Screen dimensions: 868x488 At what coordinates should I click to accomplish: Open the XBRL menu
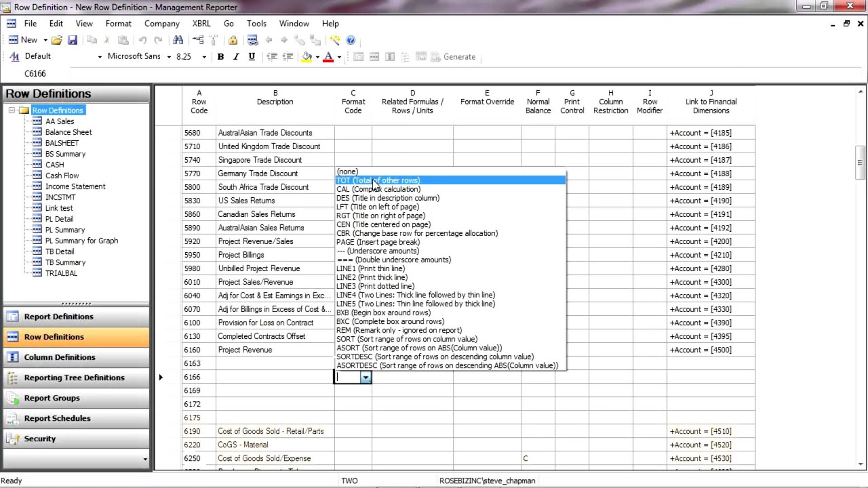(x=201, y=23)
